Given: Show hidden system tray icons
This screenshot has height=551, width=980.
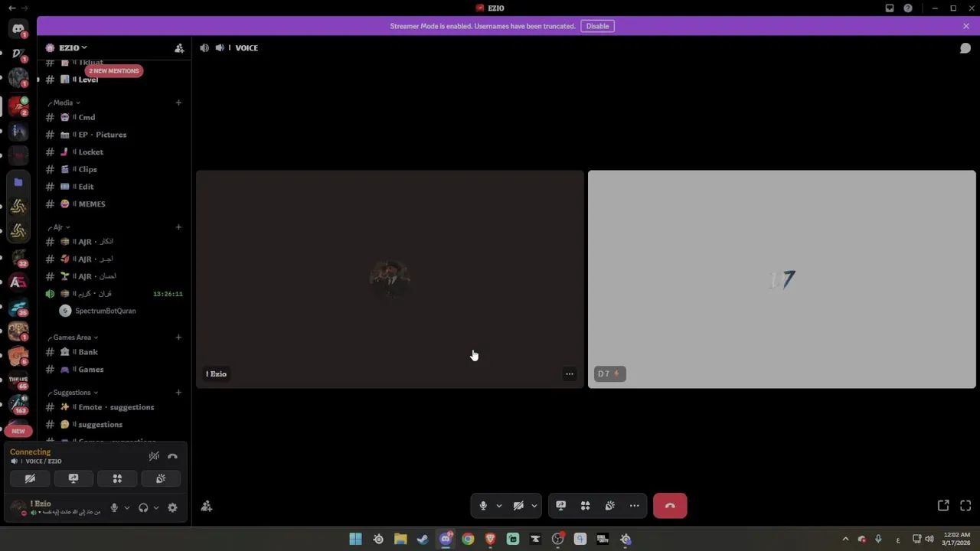Looking at the screenshot, I should pos(845,540).
